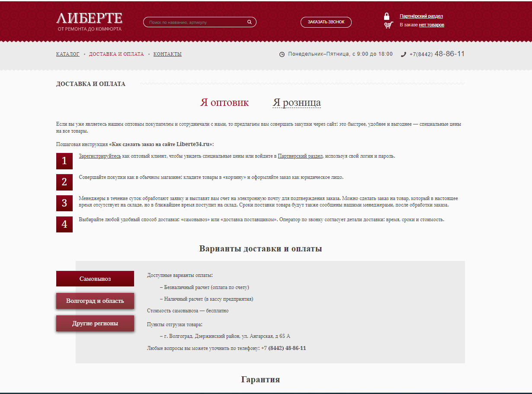Click phone +7 (8442) 48-86-11 in delivery box
The image size is (532, 394).
(283, 348)
